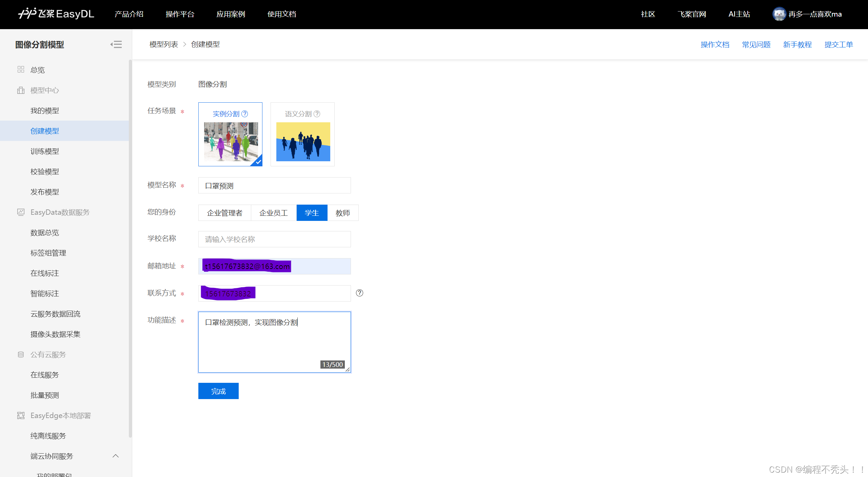Open 使用文档 in top navigation

pos(281,14)
